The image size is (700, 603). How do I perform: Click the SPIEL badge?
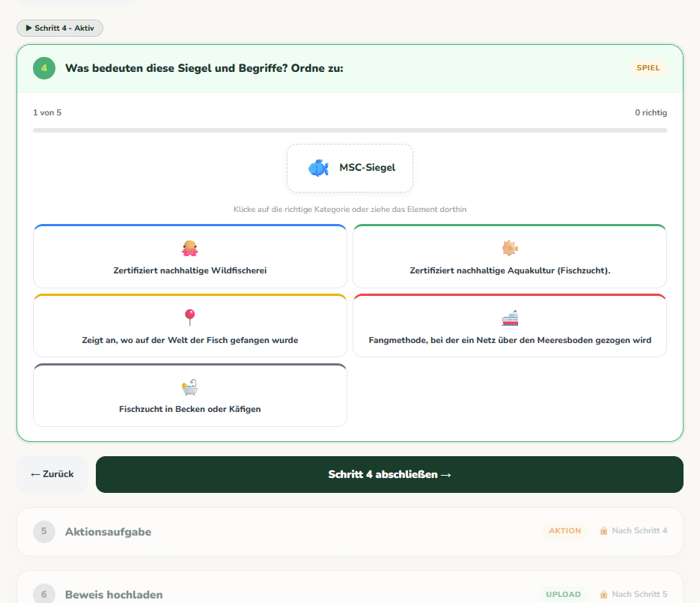pos(648,68)
